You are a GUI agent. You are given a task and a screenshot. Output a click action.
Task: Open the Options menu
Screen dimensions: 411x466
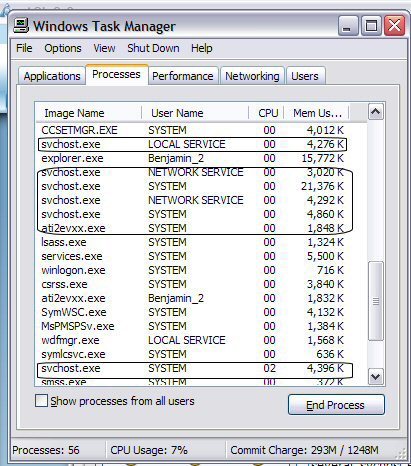pyautogui.click(x=63, y=48)
